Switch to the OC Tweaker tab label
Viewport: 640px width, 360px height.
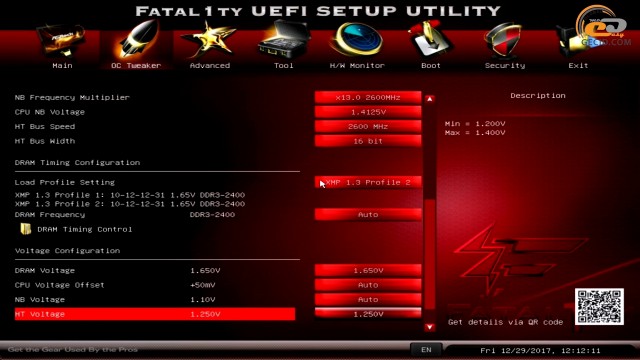coord(136,66)
